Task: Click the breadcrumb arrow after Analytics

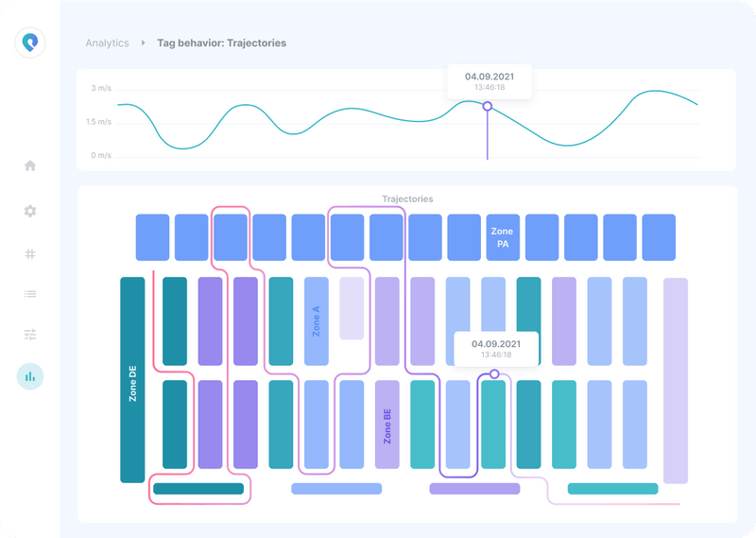Action: 144,43
